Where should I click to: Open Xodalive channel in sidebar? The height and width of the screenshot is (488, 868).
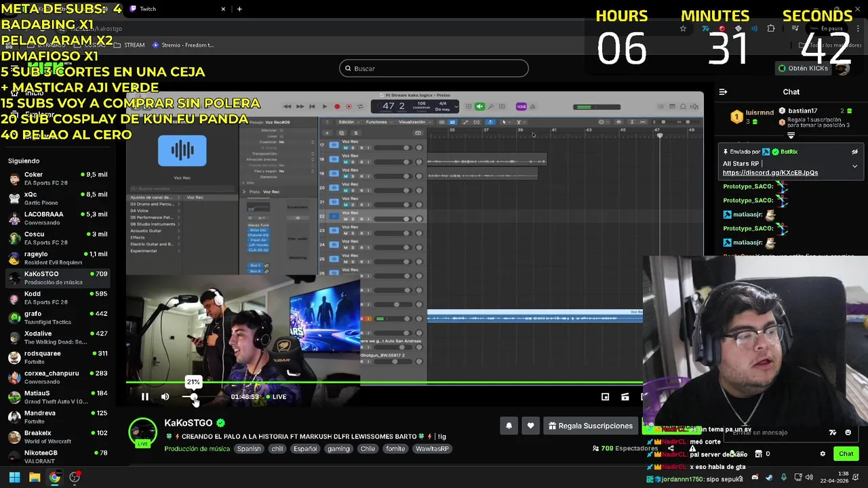click(58, 338)
